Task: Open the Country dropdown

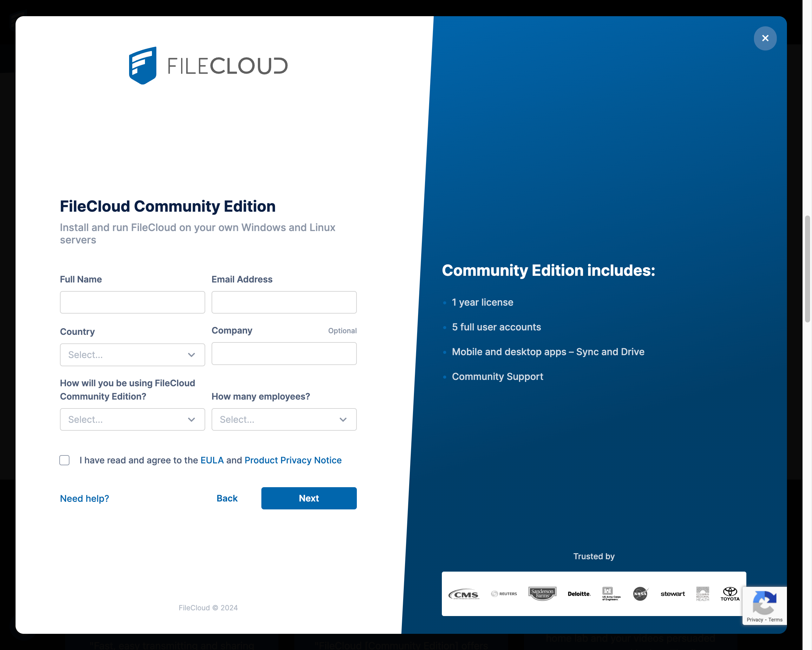Action: tap(132, 355)
